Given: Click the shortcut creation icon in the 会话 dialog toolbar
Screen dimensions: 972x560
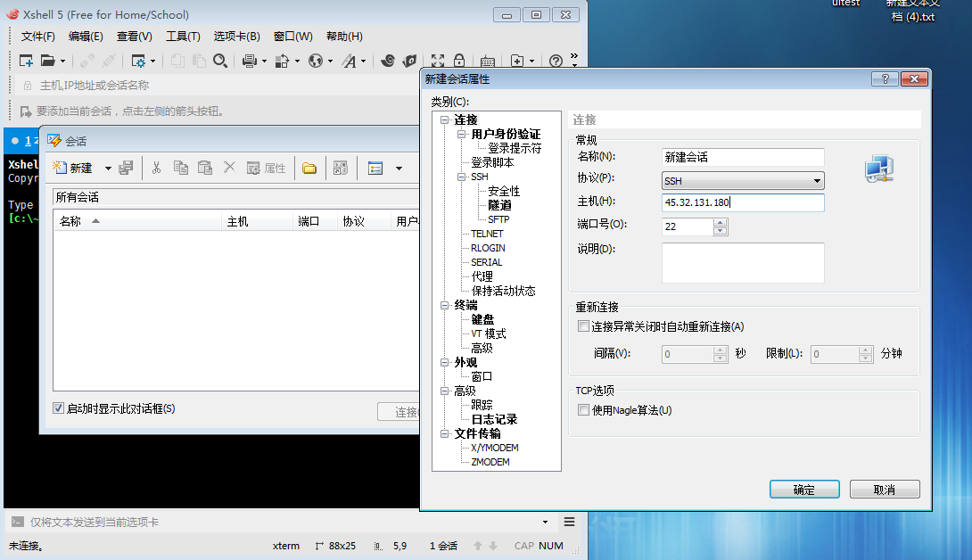Looking at the screenshot, I should coord(341,168).
